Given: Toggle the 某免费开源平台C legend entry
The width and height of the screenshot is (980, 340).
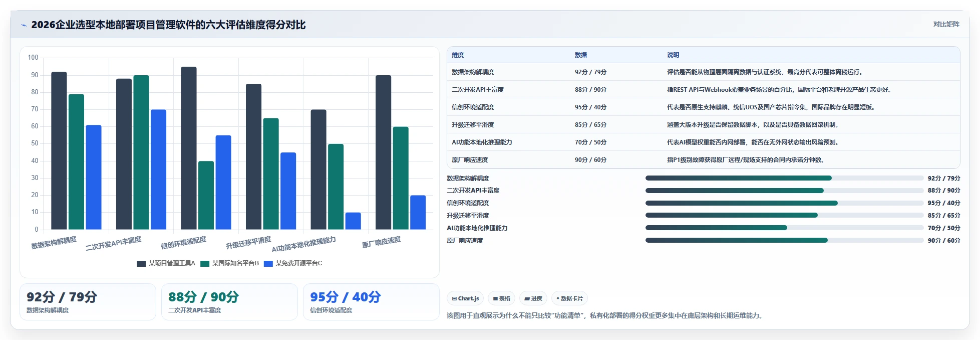Looking at the screenshot, I should pyautogui.click(x=293, y=263).
